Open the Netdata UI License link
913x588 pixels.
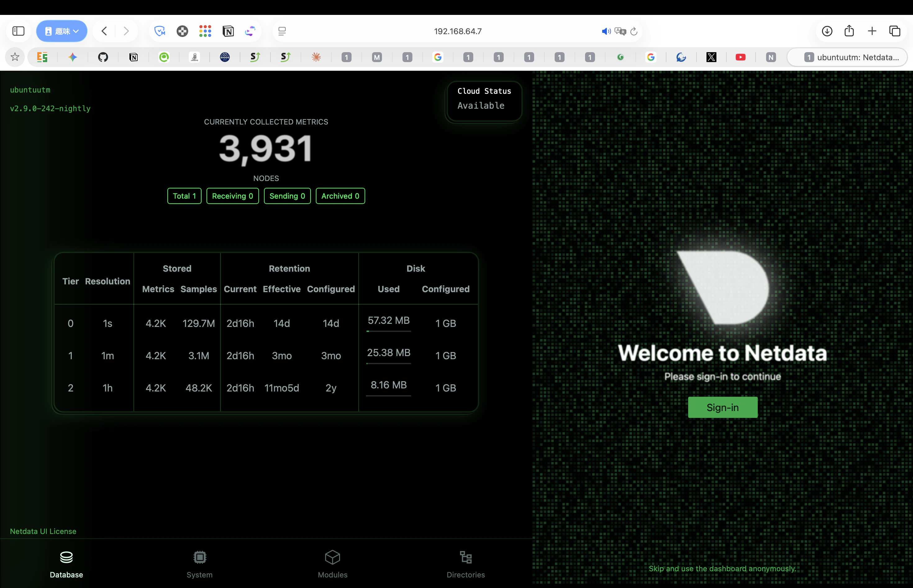(43, 531)
